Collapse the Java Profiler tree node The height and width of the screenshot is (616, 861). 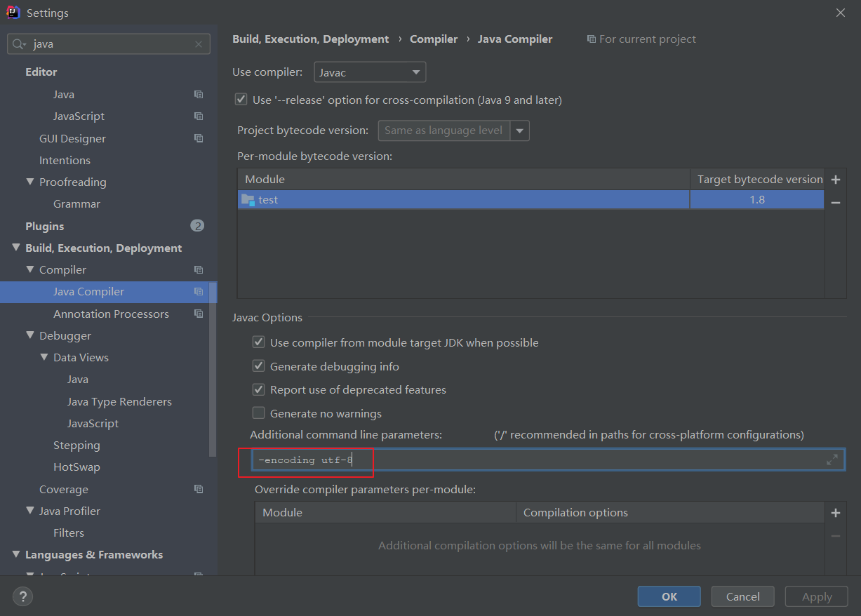(x=30, y=511)
